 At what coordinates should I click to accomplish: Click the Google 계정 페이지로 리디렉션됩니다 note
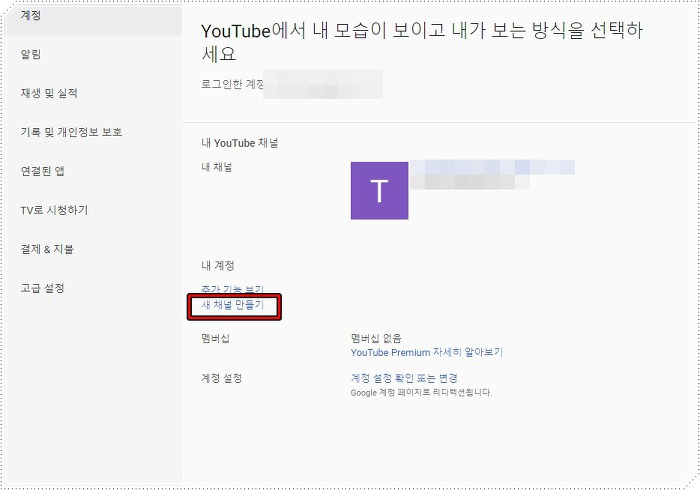pos(421,393)
